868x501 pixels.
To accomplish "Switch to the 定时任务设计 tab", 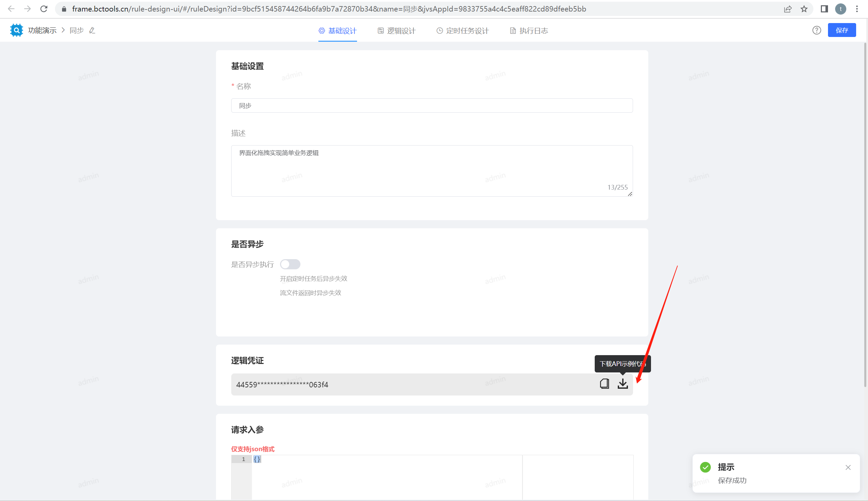I will pyautogui.click(x=462, y=31).
